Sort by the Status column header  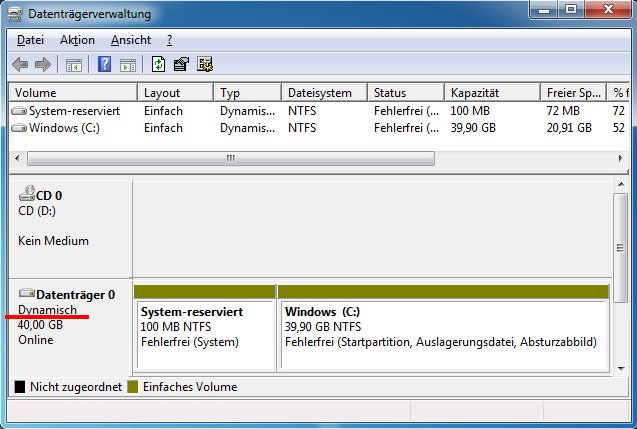(406, 93)
